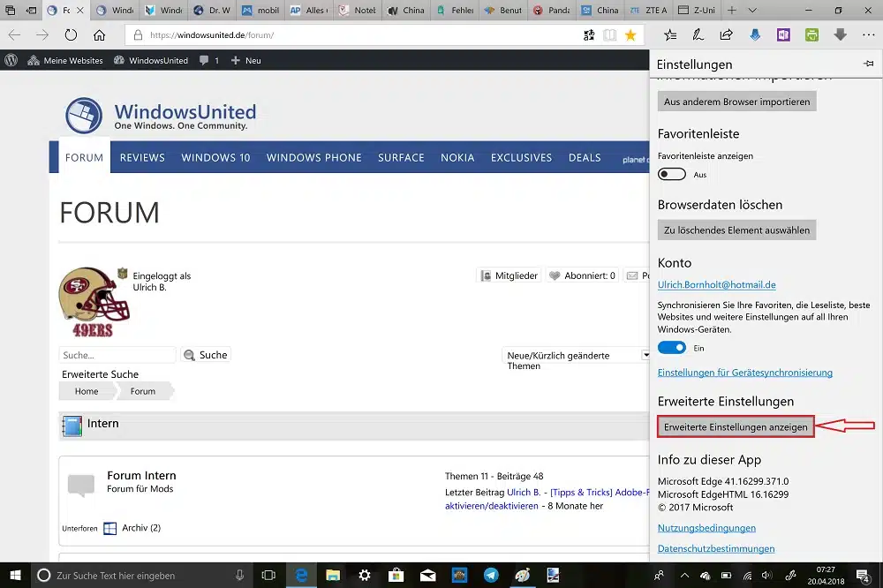This screenshot has height=588, width=883.
Task: Click the Mitglieder button
Action: pyautogui.click(x=509, y=275)
